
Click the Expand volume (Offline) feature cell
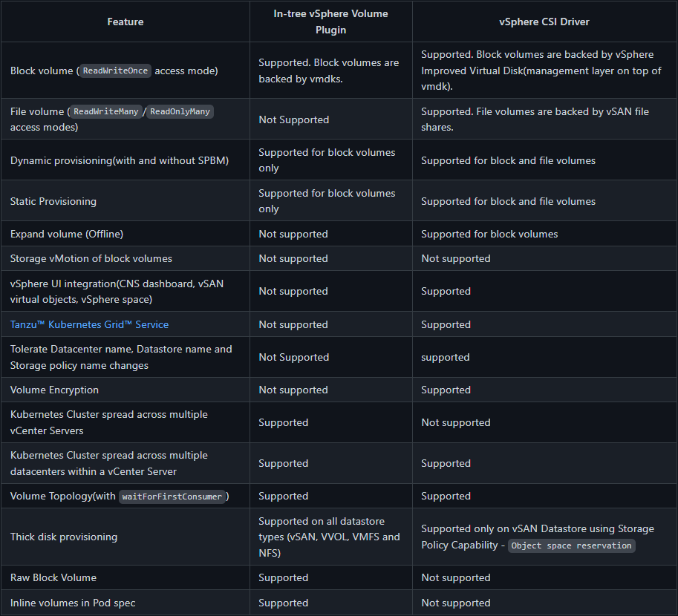pos(67,234)
